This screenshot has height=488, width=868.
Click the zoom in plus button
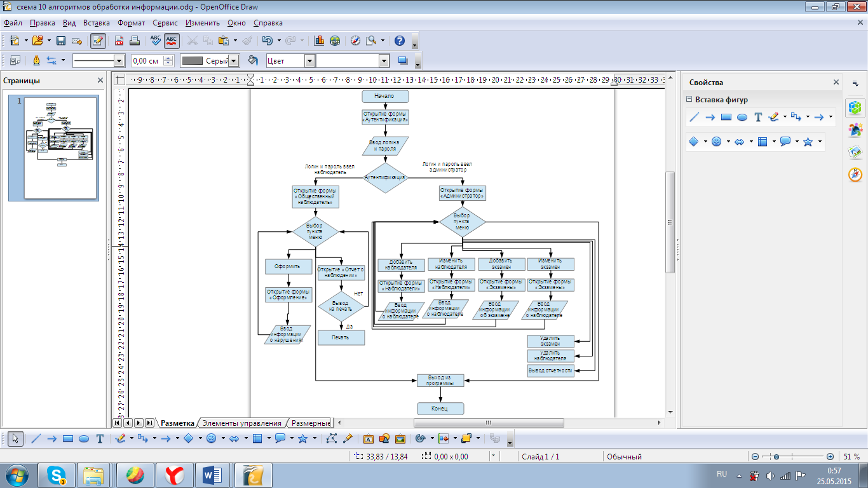[830, 457]
